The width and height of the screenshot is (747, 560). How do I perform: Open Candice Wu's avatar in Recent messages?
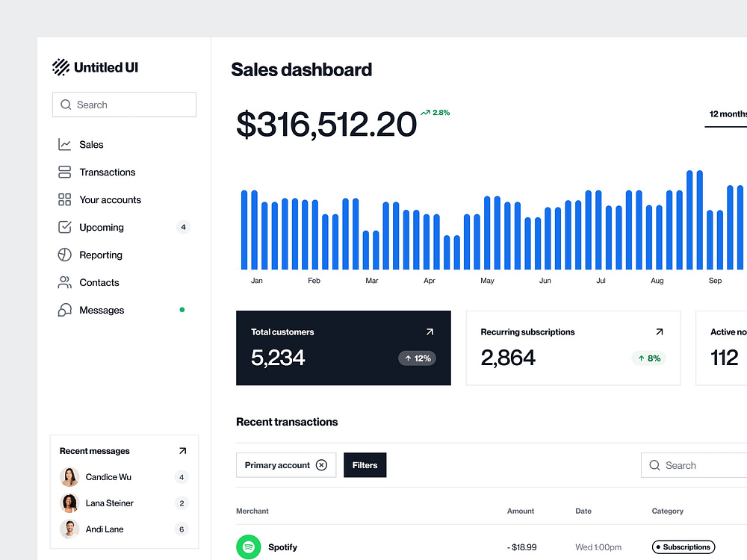69,476
